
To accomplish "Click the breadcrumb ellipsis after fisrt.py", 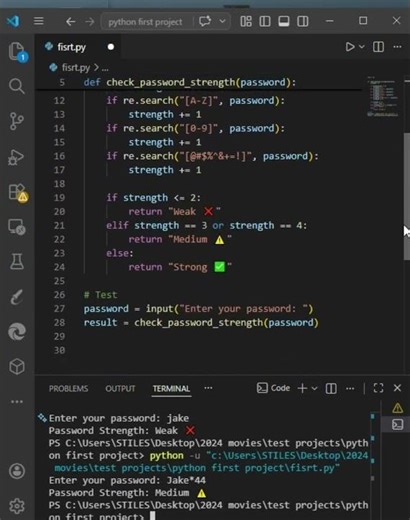I will (105, 68).
